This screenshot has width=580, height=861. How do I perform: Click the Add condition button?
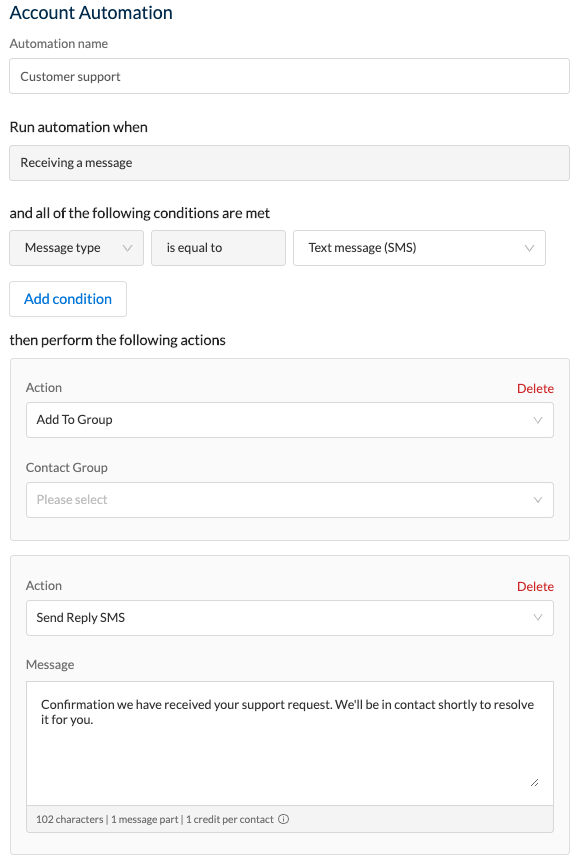[x=67, y=299]
